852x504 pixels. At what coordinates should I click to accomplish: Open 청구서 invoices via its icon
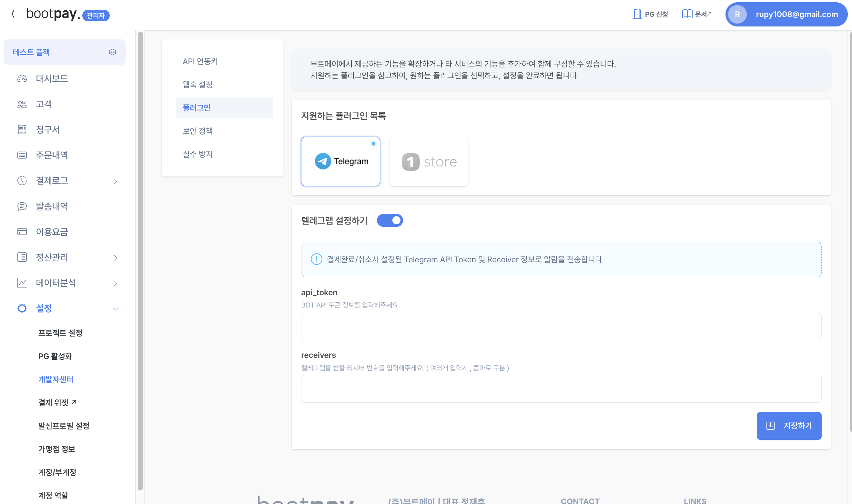pos(21,129)
